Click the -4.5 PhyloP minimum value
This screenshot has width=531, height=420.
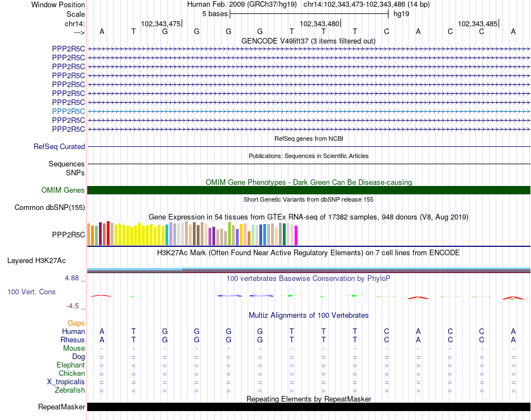tap(73, 306)
